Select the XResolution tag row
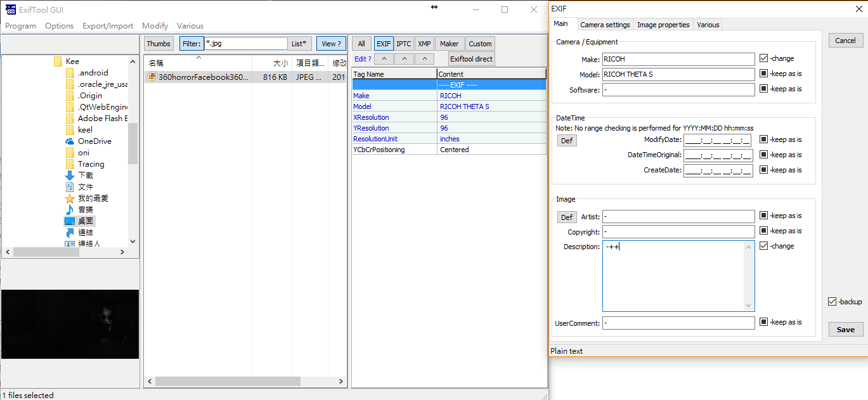The width and height of the screenshot is (868, 400). (449, 117)
